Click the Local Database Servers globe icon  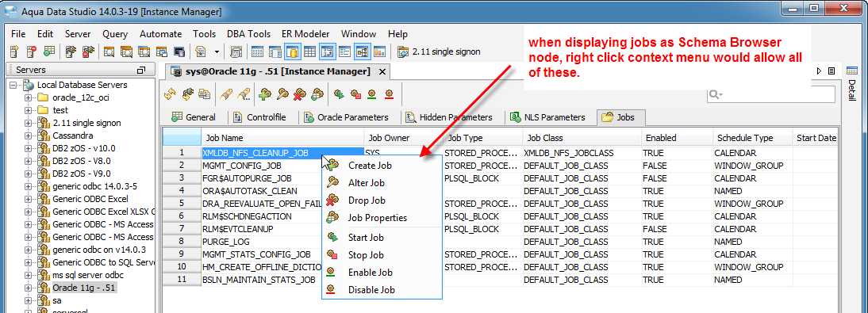28,85
